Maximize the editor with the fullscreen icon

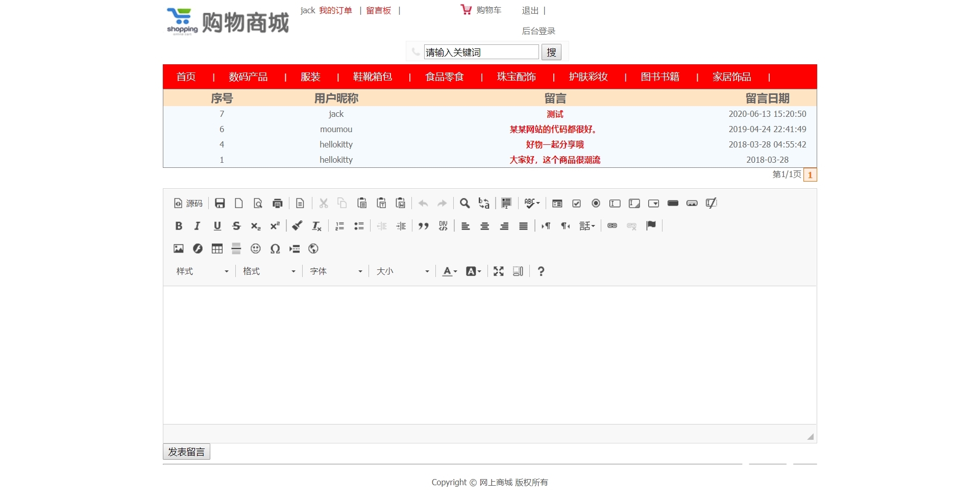498,271
